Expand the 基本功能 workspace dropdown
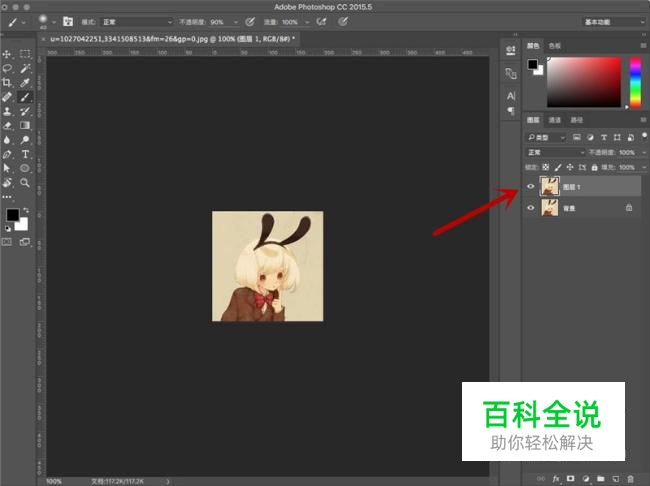The height and width of the screenshot is (486, 650). (612, 21)
